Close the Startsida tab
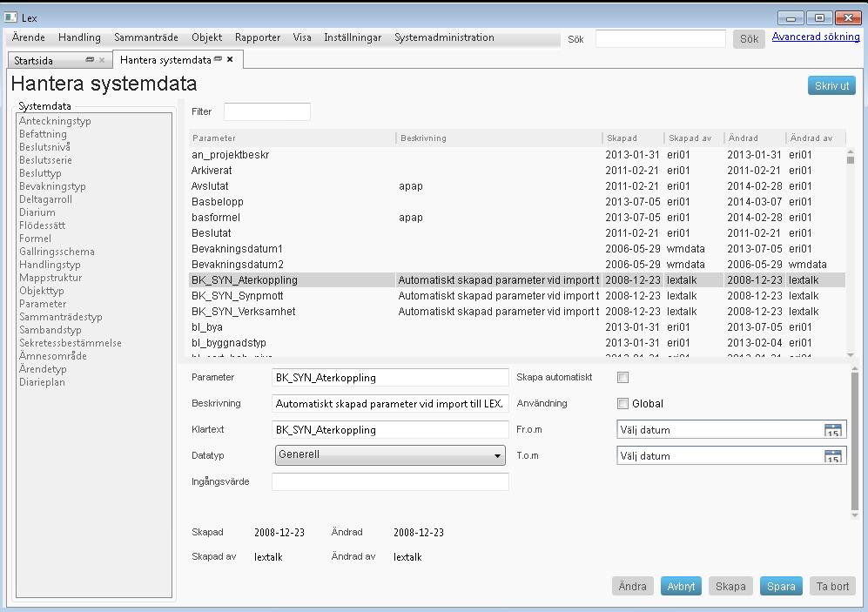The image size is (868, 612). [x=102, y=60]
